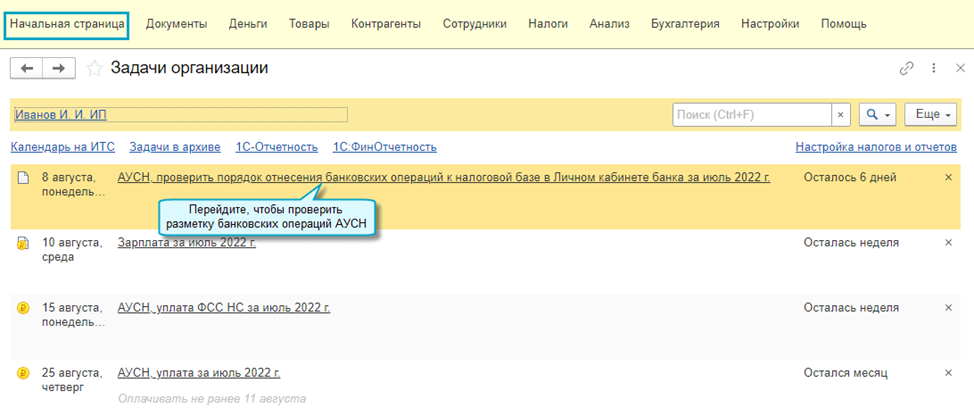Click the forward navigation arrow
974x416 pixels.
tap(59, 68)
